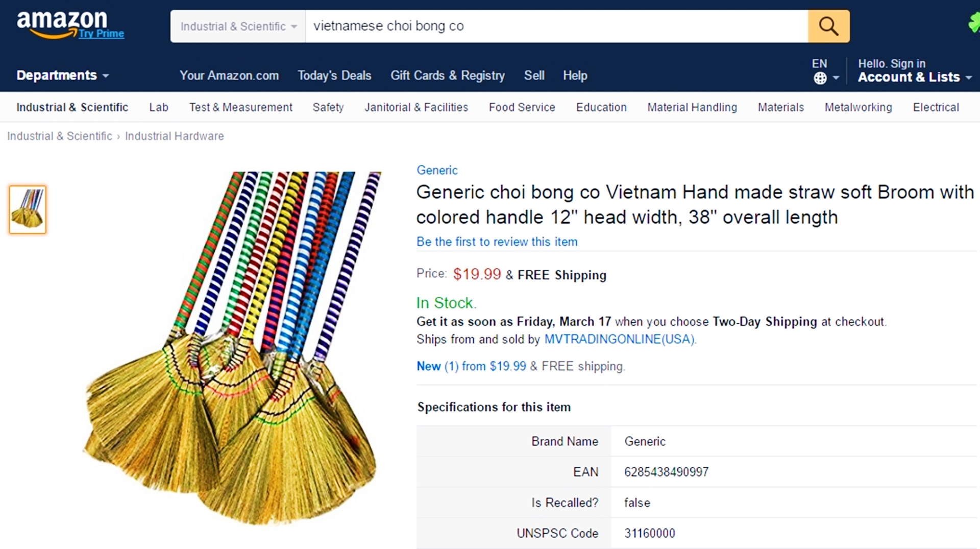Follow the Industrial Hardware breadcrumb link
This screenshot has width=980, height=549.
point(174,136)
